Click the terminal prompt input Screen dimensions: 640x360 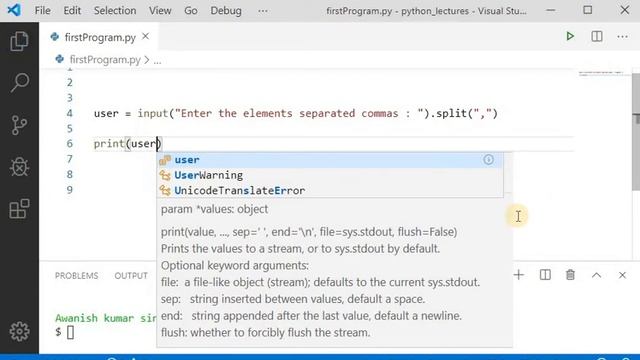coord(70,332)
